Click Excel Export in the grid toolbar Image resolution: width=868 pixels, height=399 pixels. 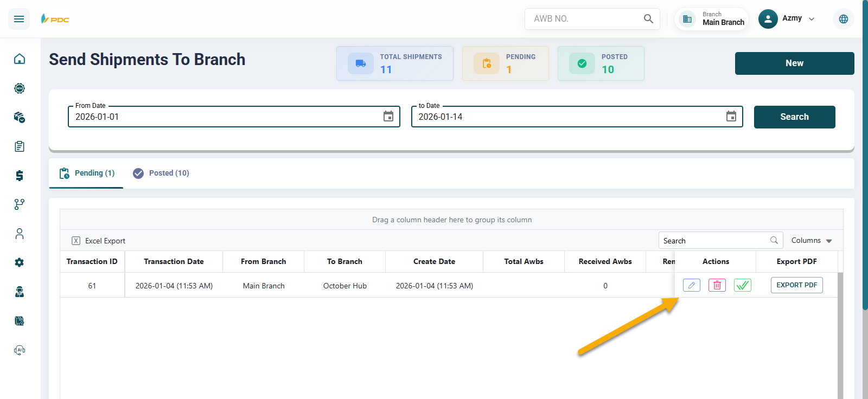[99, 241]
